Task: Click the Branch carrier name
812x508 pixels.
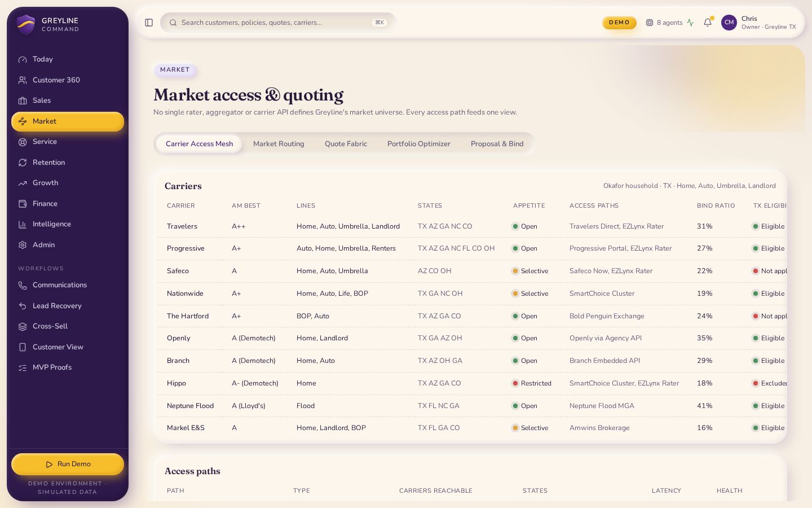Action: (178, 361)
